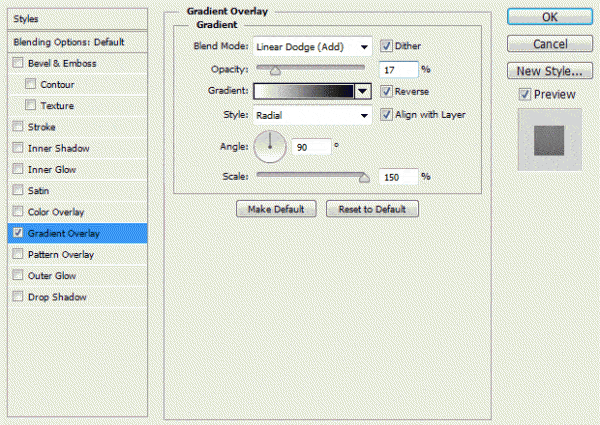Enable the Drop Shadow checkbox
This screenshot has width=600, height=425.
(18, 297)
